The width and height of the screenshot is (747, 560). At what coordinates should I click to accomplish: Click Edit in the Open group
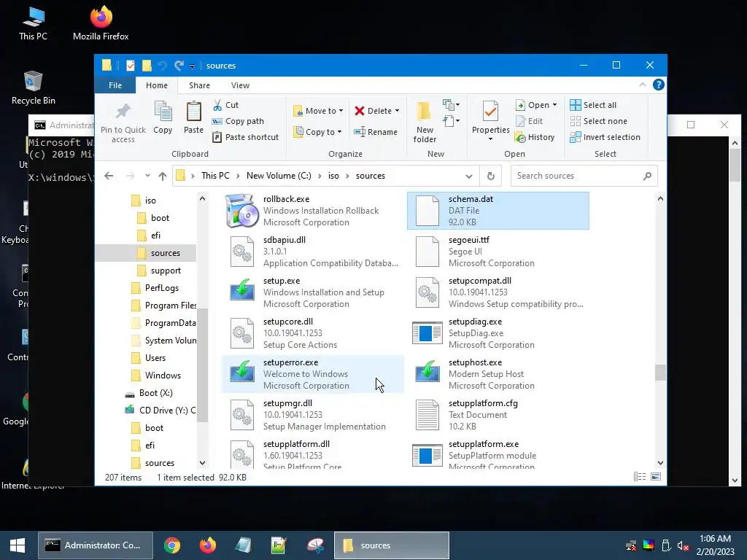coord(530,122)
